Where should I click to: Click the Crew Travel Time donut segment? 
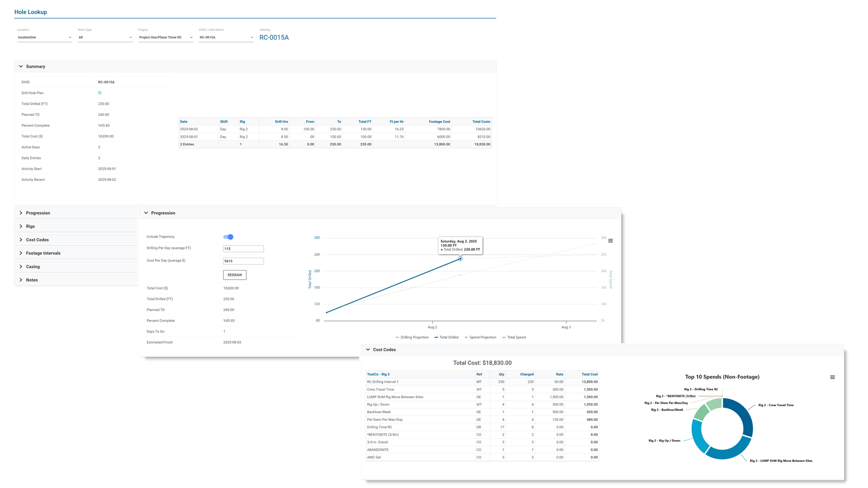point(743,416)
